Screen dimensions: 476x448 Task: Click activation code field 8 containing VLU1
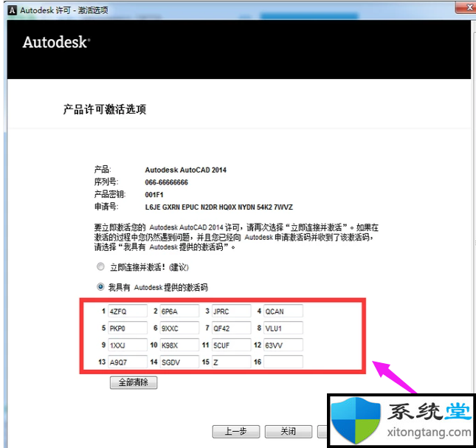[x=283, y=328]
